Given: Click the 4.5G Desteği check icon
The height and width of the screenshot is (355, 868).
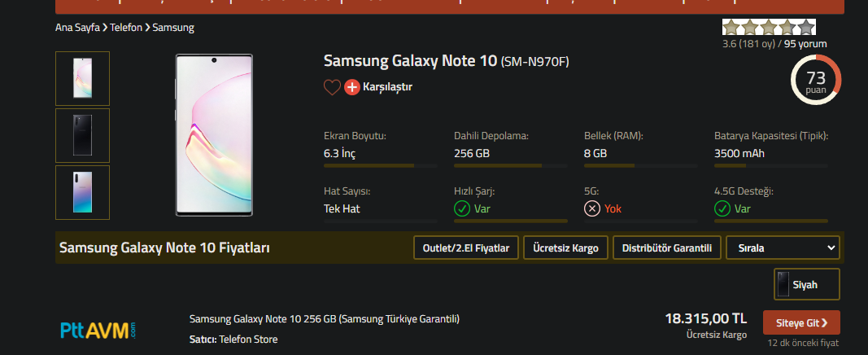Looking at the screenshot, I should [722, 208].
